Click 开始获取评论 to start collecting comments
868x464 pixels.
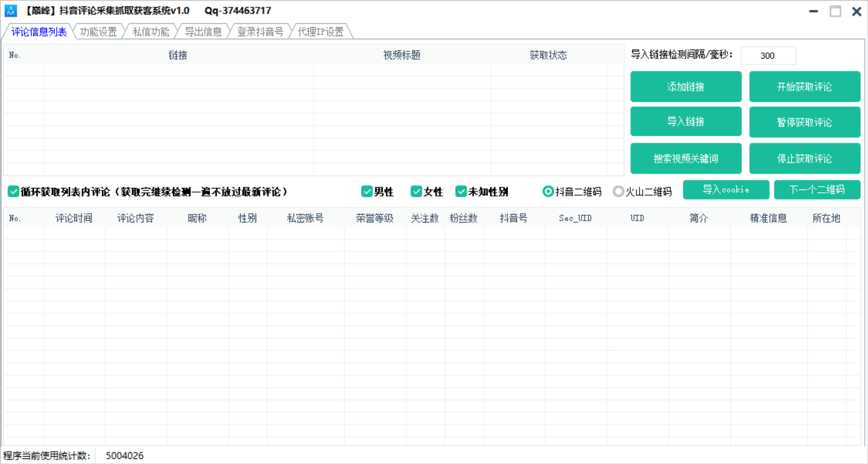pos(804,86)
